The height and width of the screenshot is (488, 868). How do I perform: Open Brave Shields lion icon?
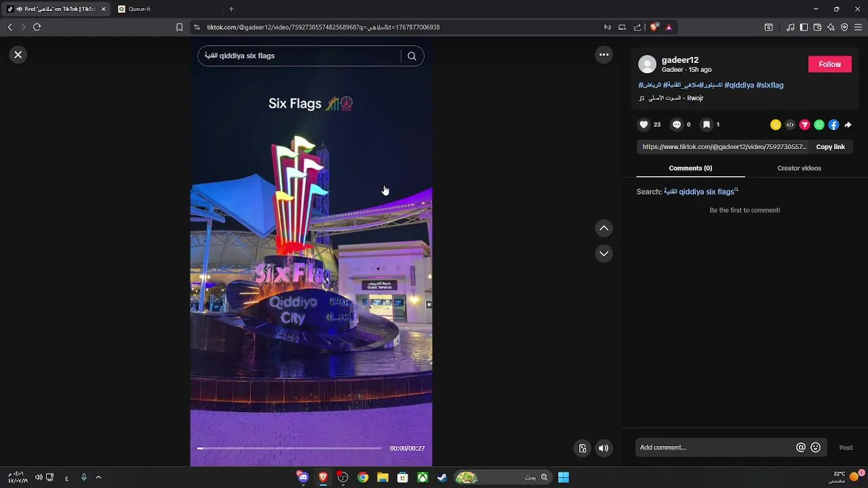pos(654,27)
